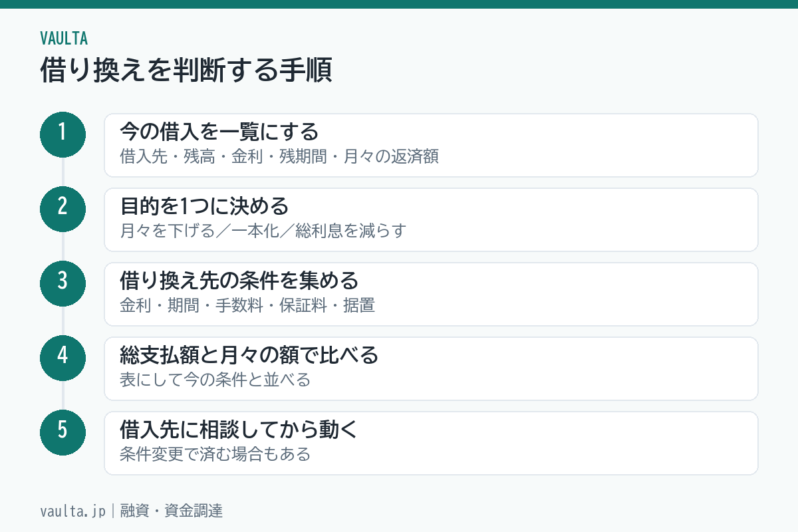This screenshot has height=532, width=798.
Task: Click the step 2 number circle
Action: (x=63, y=209)
